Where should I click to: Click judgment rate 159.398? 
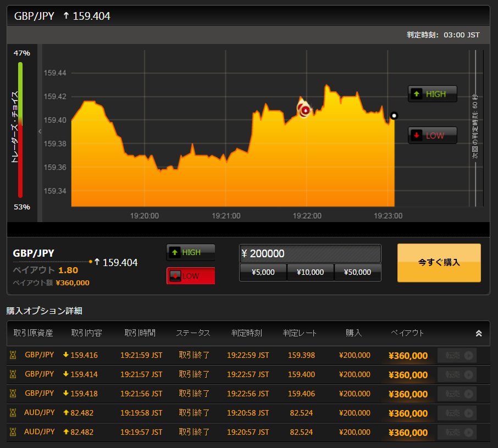[301, 355]
